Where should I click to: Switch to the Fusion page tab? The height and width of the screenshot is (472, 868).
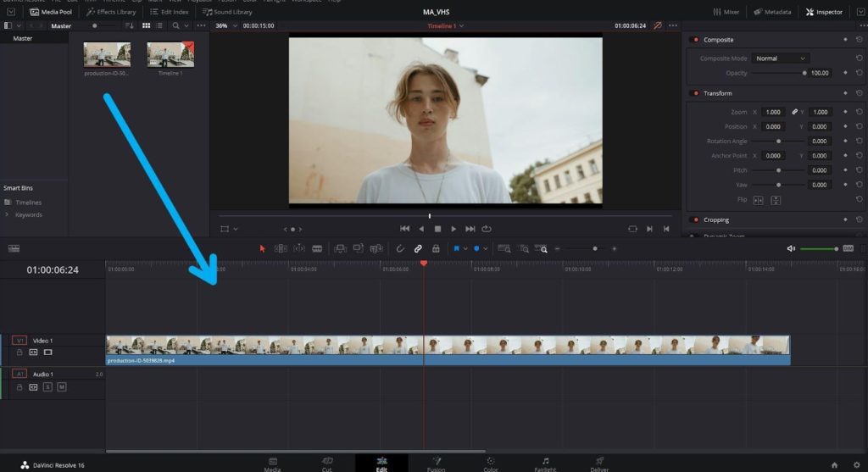(437, 464)
